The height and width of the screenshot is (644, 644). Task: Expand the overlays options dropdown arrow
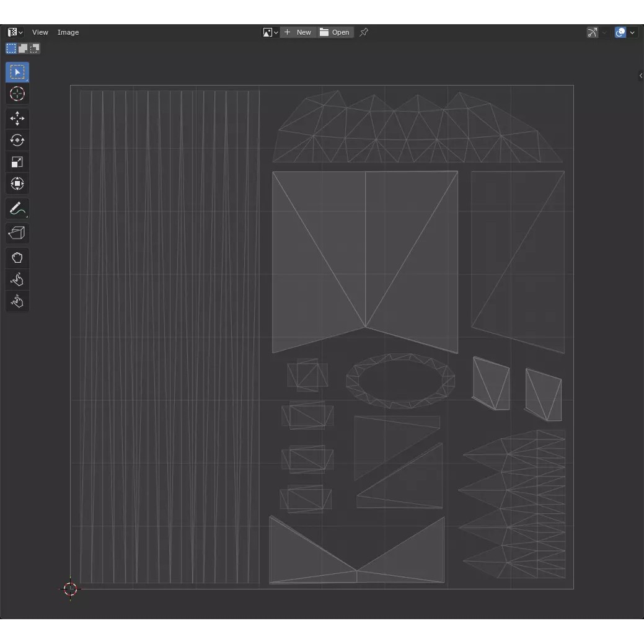pos(632,32)
